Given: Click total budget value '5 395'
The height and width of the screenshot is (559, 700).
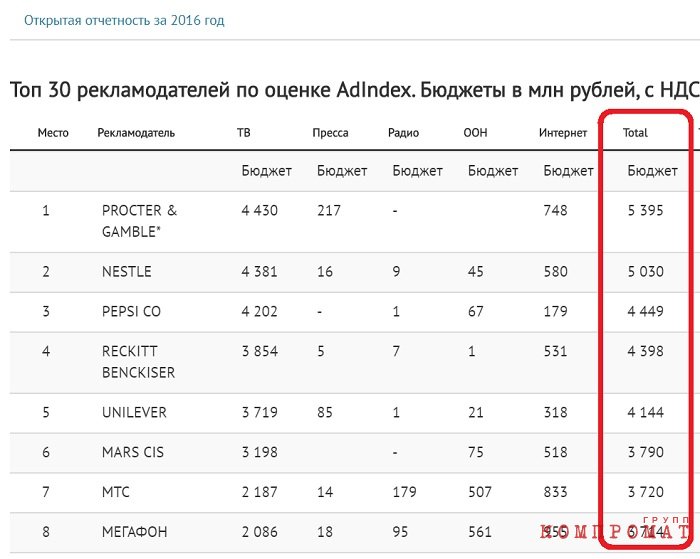Looking at the screenshot, I should pyautogui.click(x=646, y=210).
